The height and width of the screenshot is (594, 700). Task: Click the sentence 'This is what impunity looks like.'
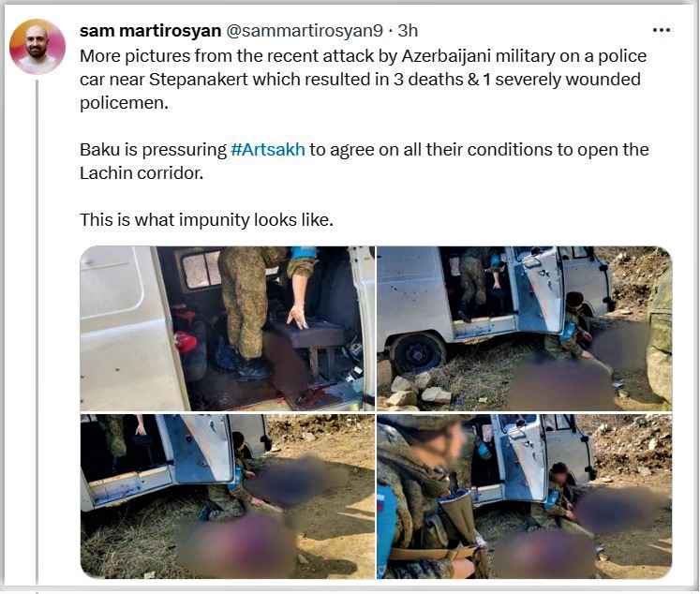pos(206,220)
